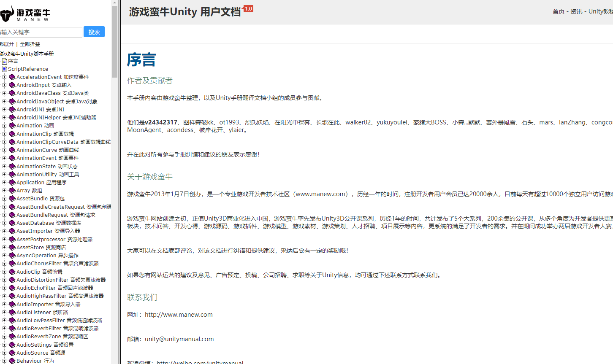Image resolution: width=613 pixels, height=364 pixels.
Task: Click the AudioImporter book icon
Action: [x=12, y=304]
